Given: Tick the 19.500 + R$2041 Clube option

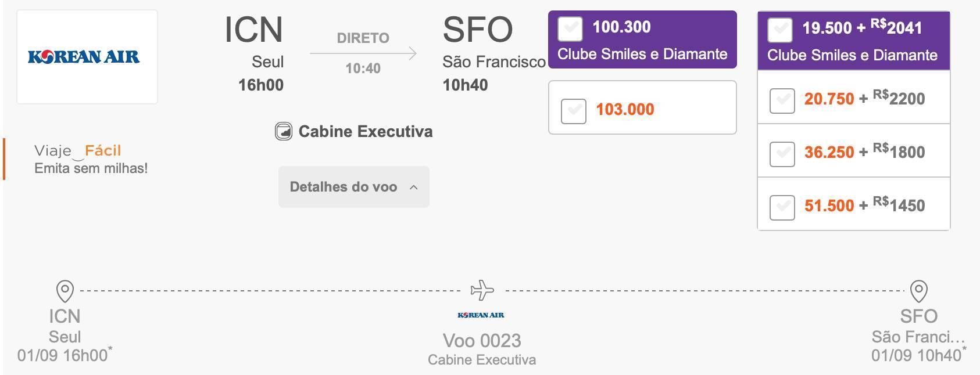Looking at the screenshot, I should click(779, 30).
